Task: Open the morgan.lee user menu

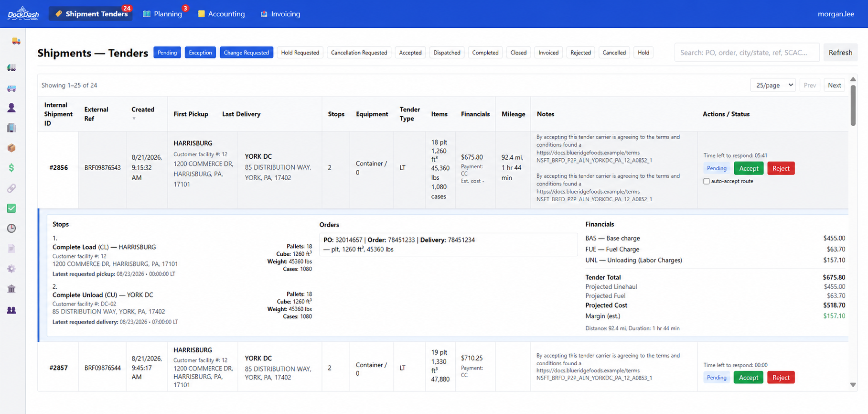Action: 836,14
